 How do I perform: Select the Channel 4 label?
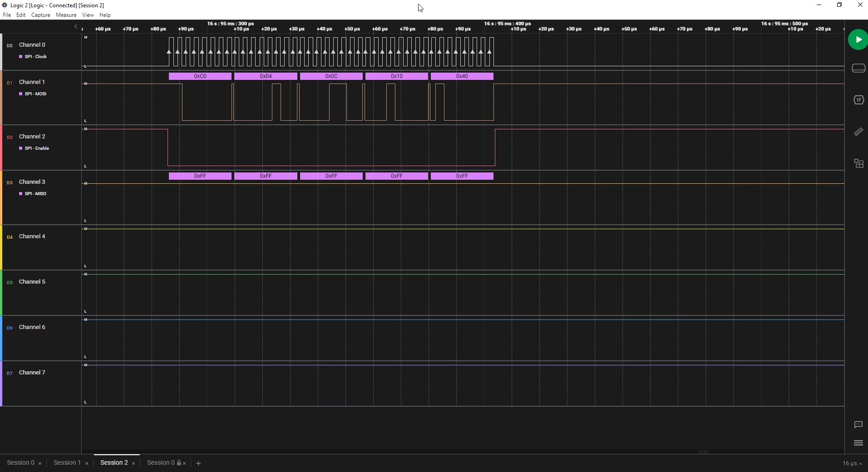(x=32, y=236)
